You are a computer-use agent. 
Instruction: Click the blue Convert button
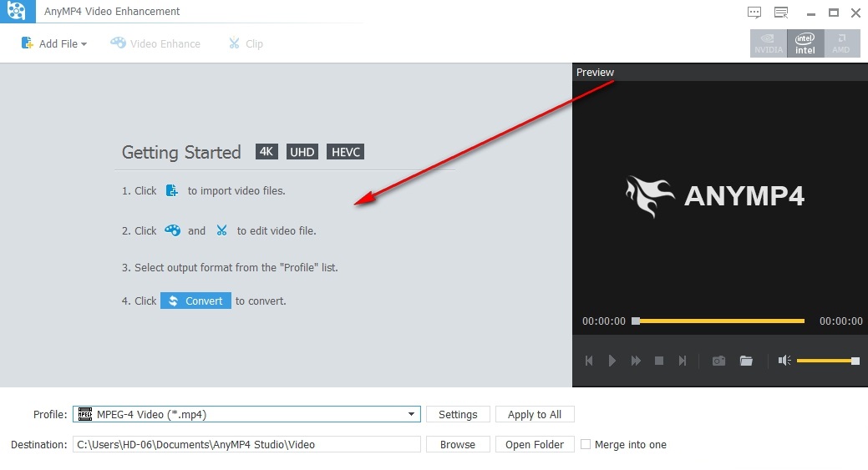[196, 301]
